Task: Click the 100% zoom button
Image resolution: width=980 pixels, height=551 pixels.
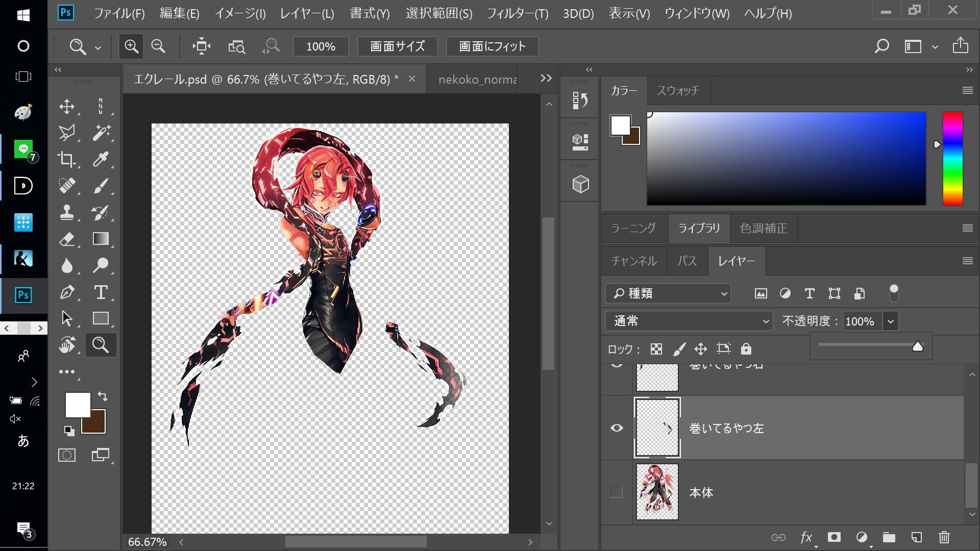Action: (x=321, y=46)
